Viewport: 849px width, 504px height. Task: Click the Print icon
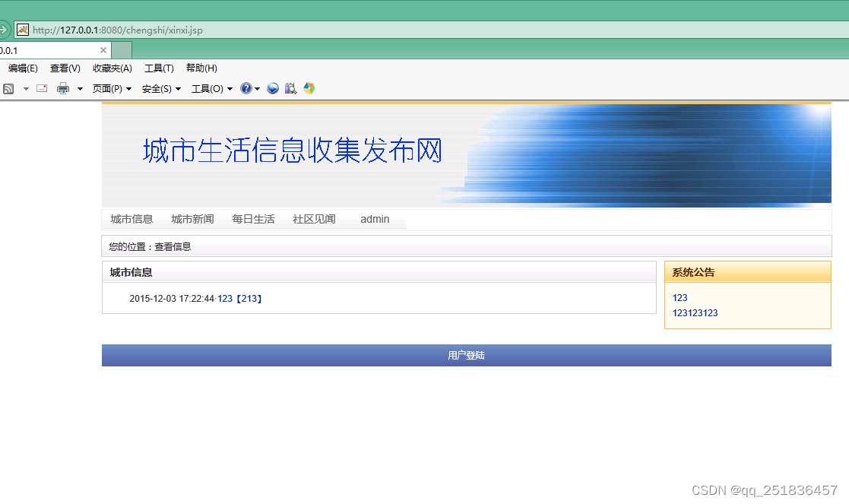coord(62,88)
